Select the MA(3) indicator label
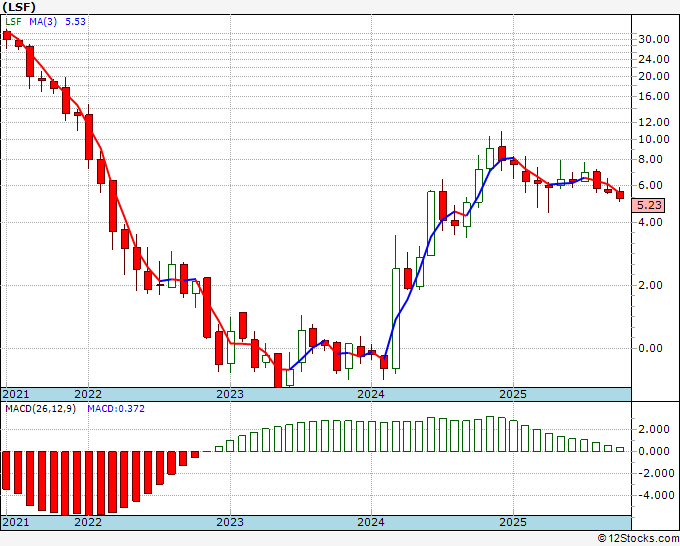Image resolution: width=680 pixels, height=546 pixels. 43,21
